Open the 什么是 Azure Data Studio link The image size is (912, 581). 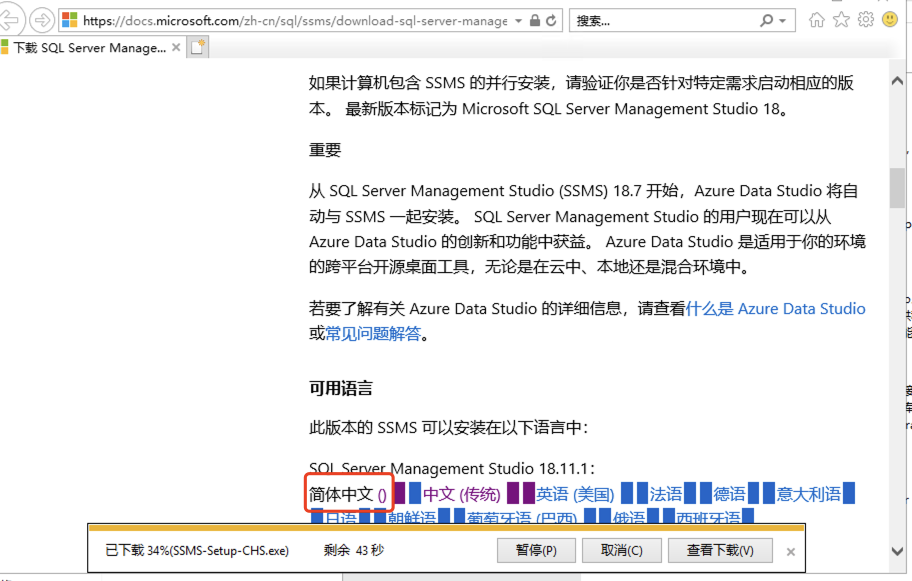[775, 309]
